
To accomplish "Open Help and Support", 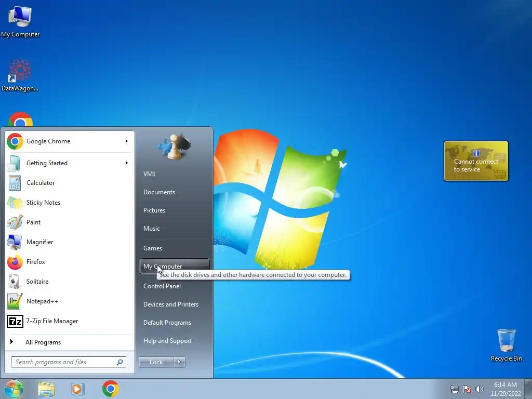I will [x=167, y=341].
